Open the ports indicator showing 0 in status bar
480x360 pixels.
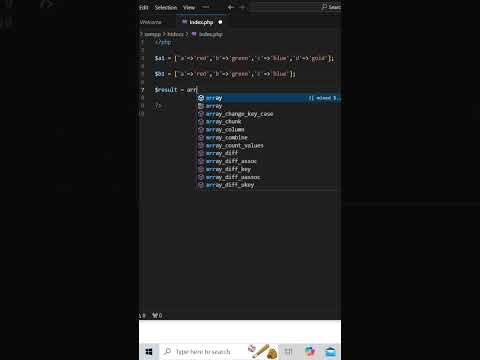157,315
